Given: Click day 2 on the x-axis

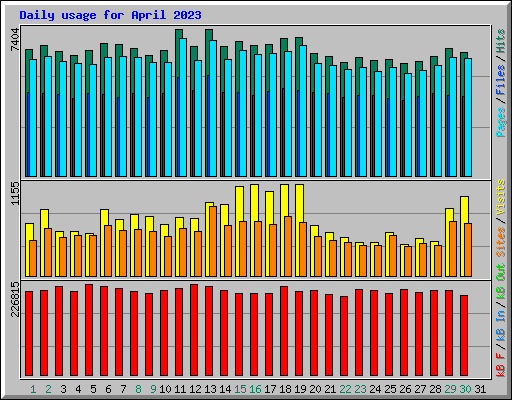Looking at the screenshot, I should [48, 389].
